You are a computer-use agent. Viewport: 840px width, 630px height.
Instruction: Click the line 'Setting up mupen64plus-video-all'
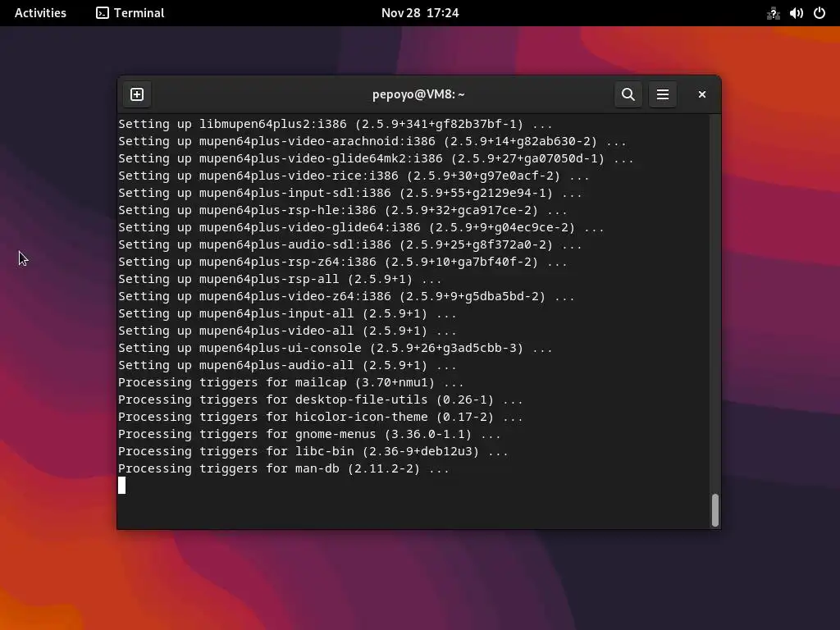287,331
